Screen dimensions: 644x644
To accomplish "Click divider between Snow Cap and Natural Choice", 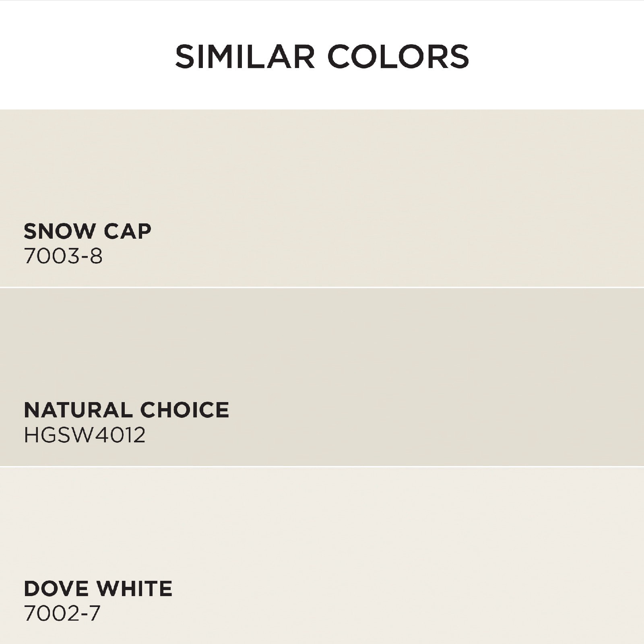I will point(322,287).
